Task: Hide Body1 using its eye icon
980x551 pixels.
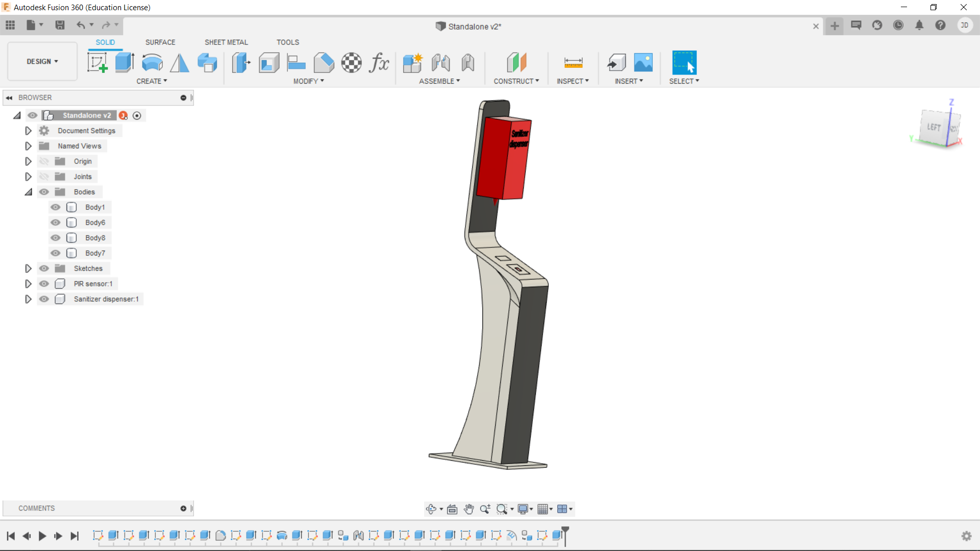Action: pos(56,207)
